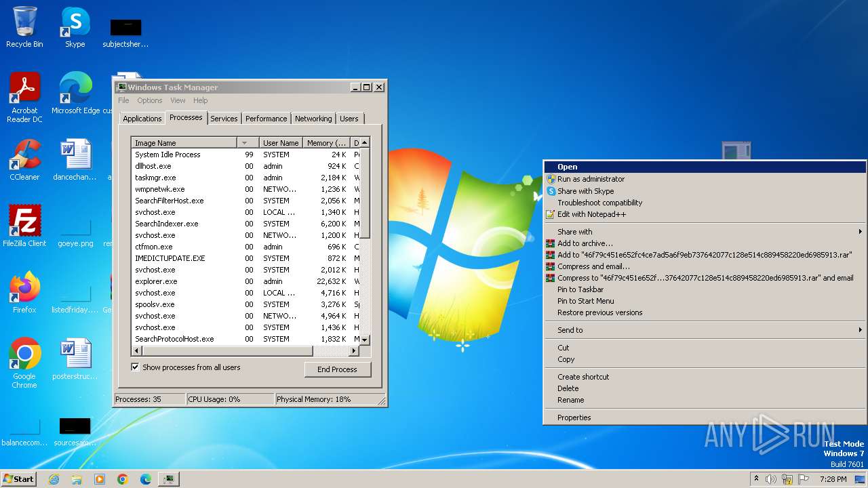
Task: Choose Open in the context menu
Action: click(x=705, y=167)
